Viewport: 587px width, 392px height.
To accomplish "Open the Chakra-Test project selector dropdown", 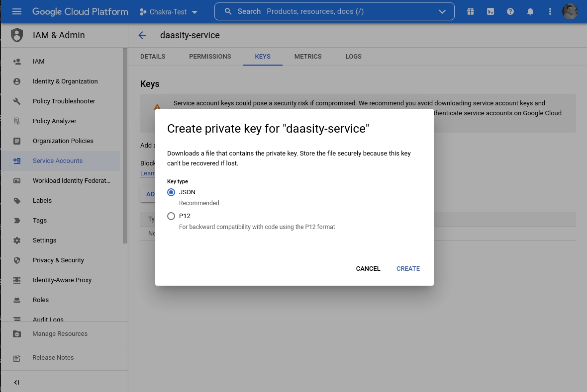I will pyautogui.click(x=168, y=11).
